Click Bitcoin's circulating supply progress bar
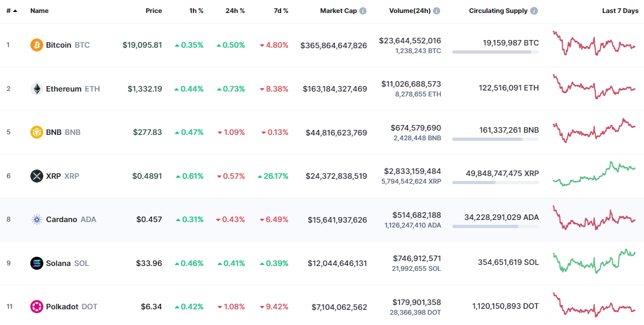 [495, 52]
